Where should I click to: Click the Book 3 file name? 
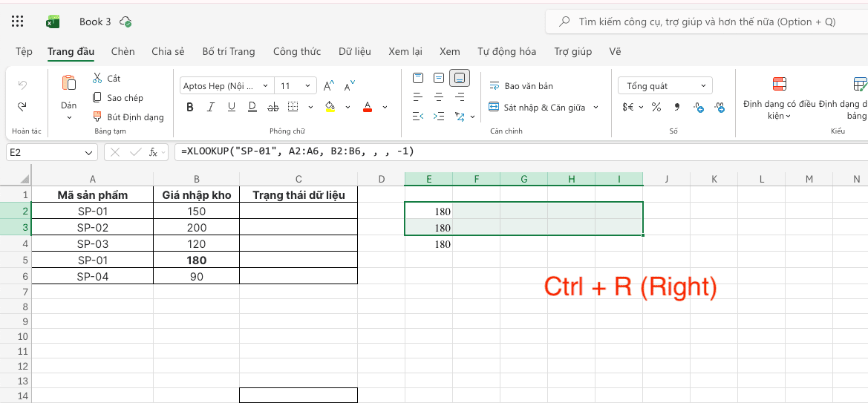click(94, 22)
